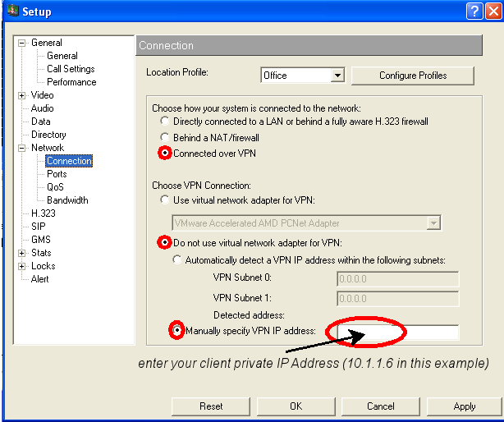Open Bandwidth under Network
Image resolution: width=504 pixels, height=422 pixels.
coord(67,200)
